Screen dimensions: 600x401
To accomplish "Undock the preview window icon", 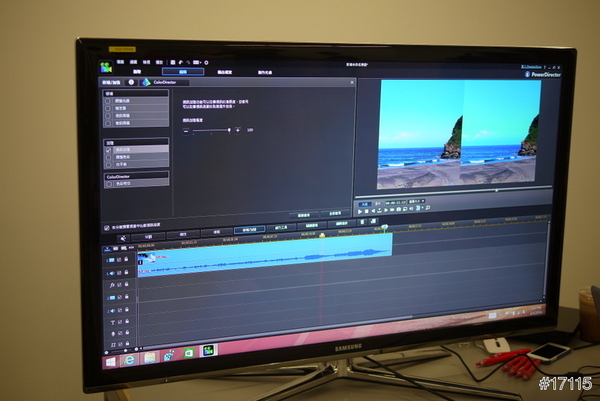I will (x=428, y=207).
